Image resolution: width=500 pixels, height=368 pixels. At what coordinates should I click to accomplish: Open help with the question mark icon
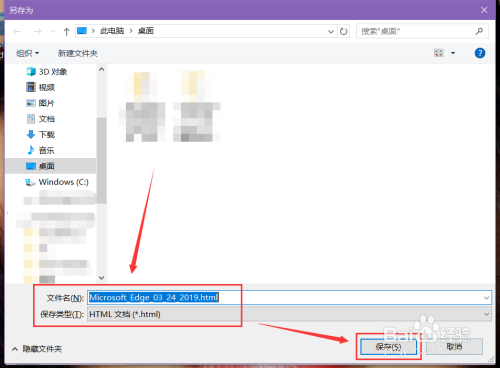(480, 53)
